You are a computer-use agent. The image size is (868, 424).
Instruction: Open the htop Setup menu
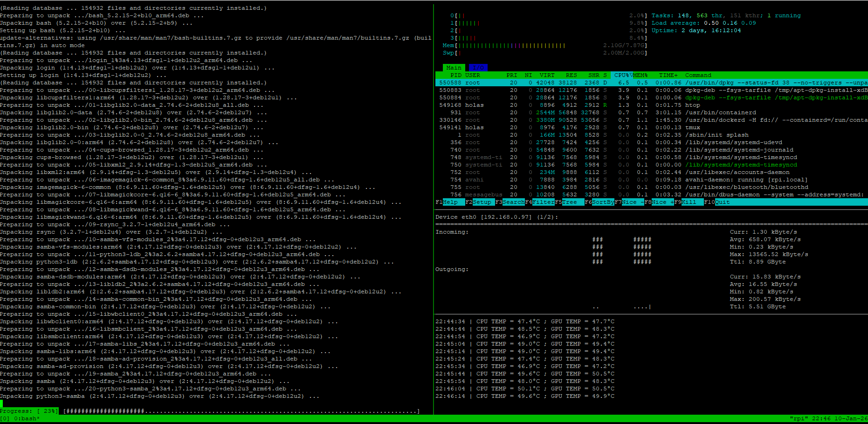click(x=482, y=202)
